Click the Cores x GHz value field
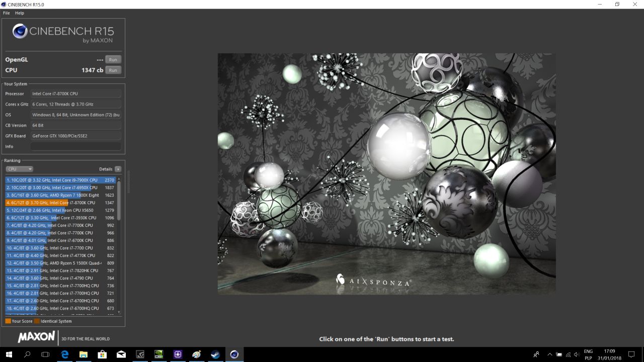644x362 pixels. [76, 104]
